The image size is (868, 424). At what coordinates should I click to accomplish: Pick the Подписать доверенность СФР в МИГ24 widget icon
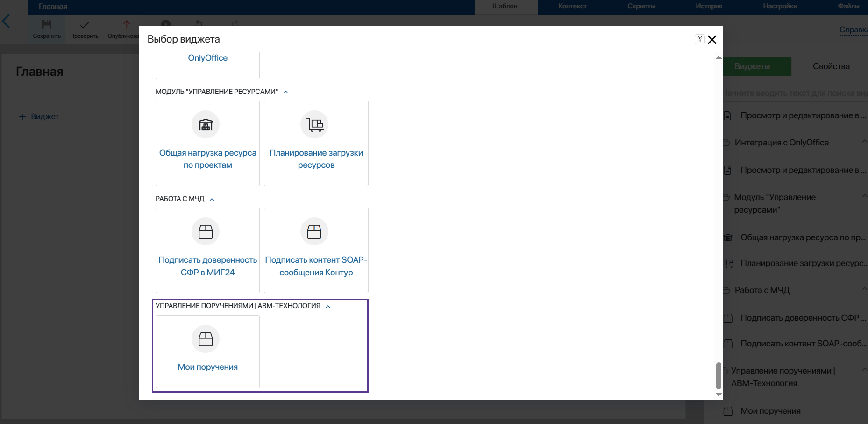206,231
